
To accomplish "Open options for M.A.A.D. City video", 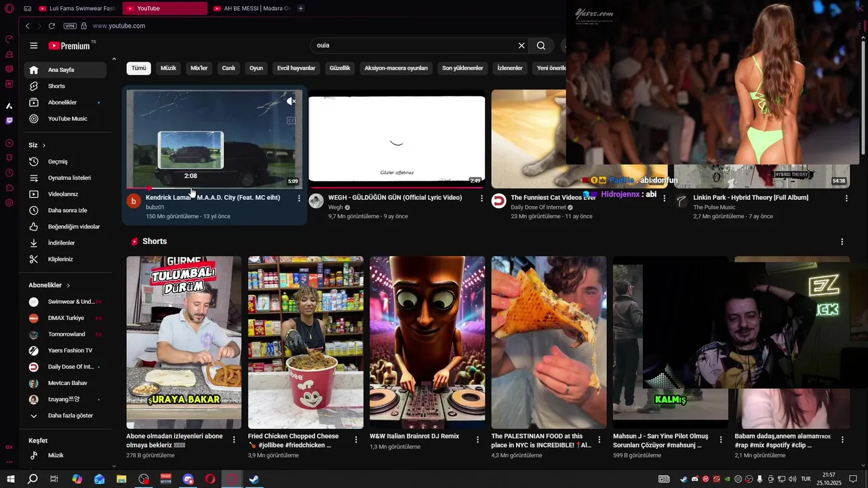I will pos(299,198).
